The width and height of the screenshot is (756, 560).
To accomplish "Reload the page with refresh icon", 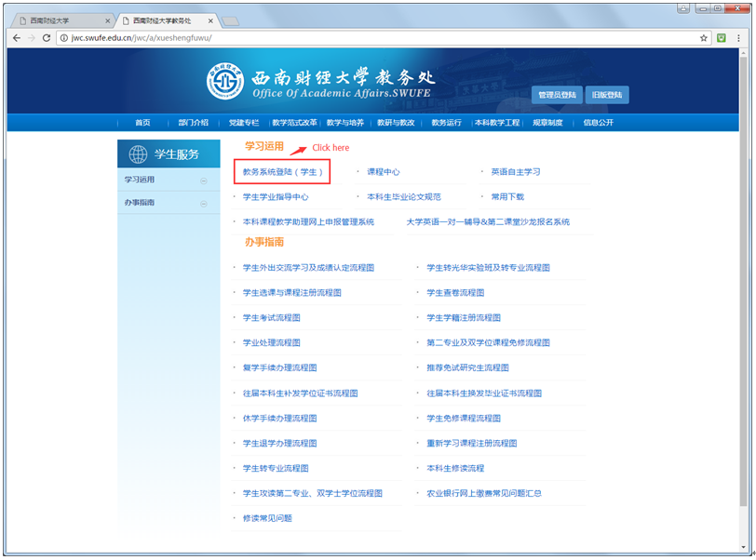I will pyautogui.click(x=48, y=38).
